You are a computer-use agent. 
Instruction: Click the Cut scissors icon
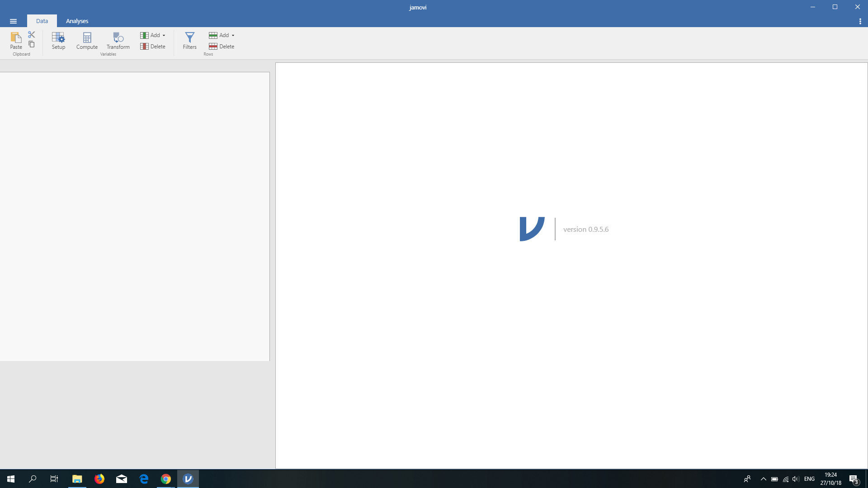click(32, 35)
